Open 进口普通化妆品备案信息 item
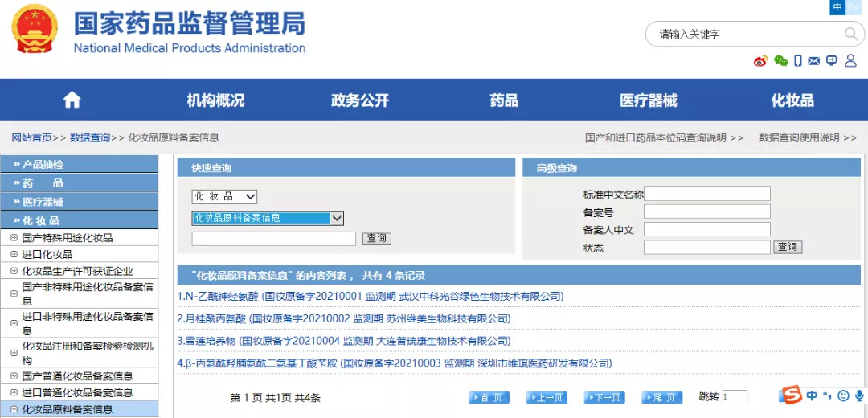Image resolution: width=868 pixels, height=418 pixels. tap(79, 393)
